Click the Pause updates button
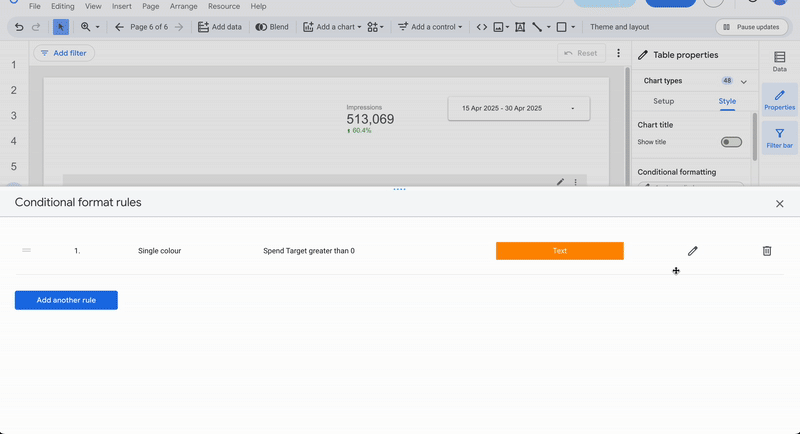The height and width of the screenshot is (434, 800). point(752,27)
